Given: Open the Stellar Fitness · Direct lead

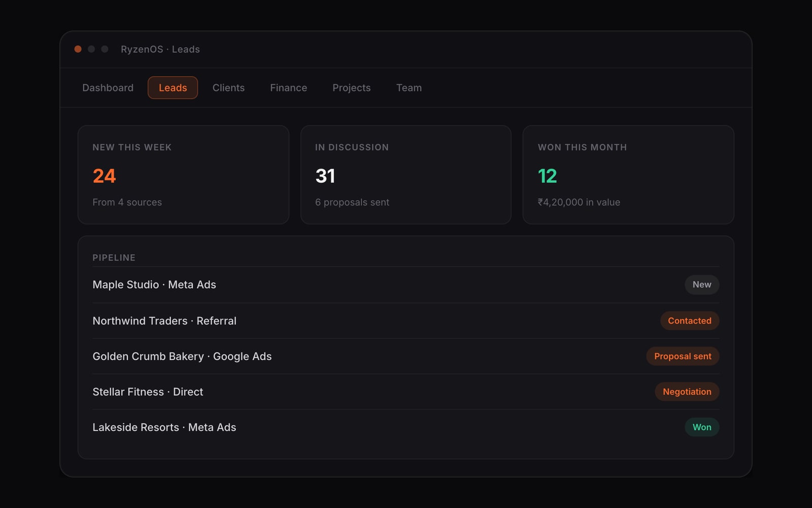Looking at the screenshot, I should pyautogui.click(x=405, y=392).
